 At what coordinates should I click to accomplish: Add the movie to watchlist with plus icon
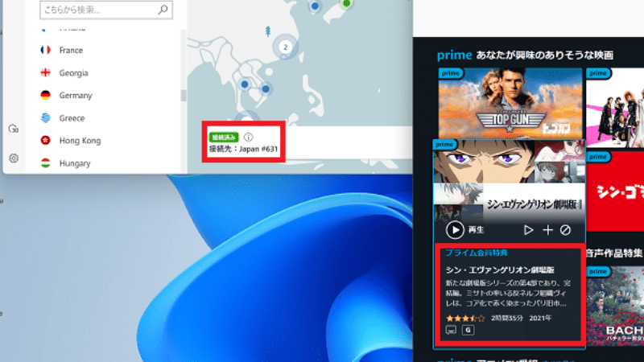click(x=547, y=230)
